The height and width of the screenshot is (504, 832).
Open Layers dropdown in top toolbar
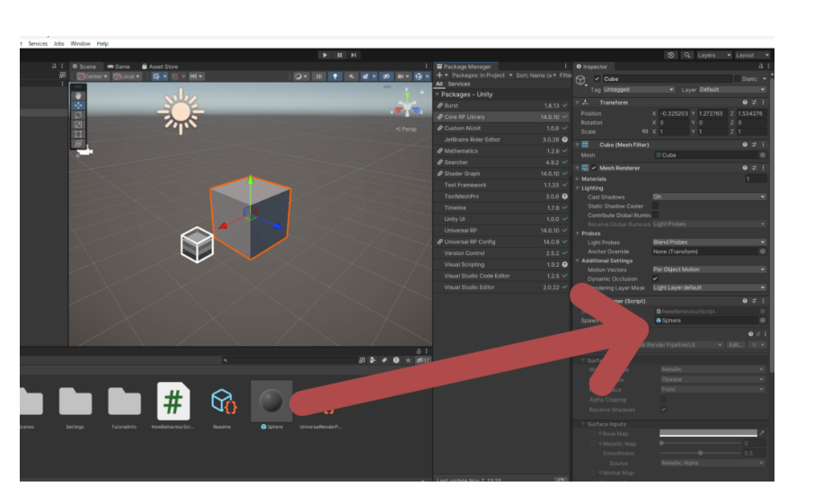pyautogui.click(x=713, y=55)
